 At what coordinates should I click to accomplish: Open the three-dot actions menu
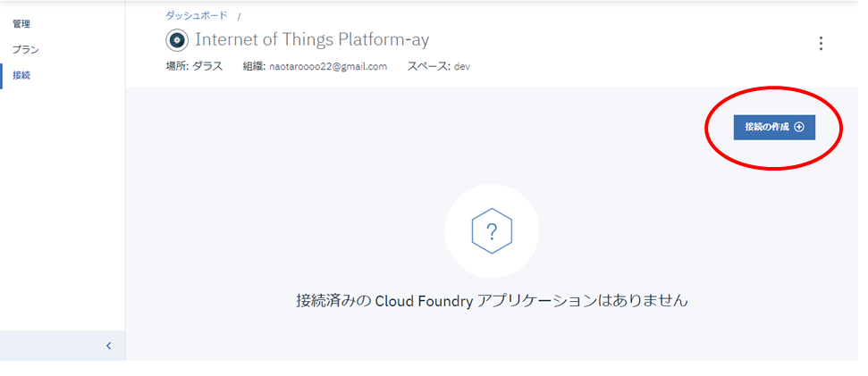tap(821, 44)
